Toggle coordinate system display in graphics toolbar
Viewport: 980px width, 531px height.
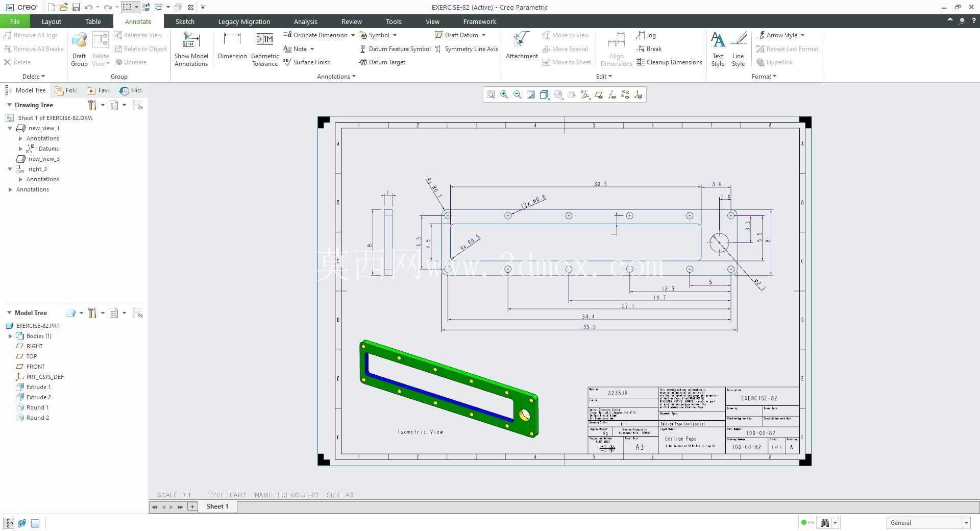tap(638, 94)
